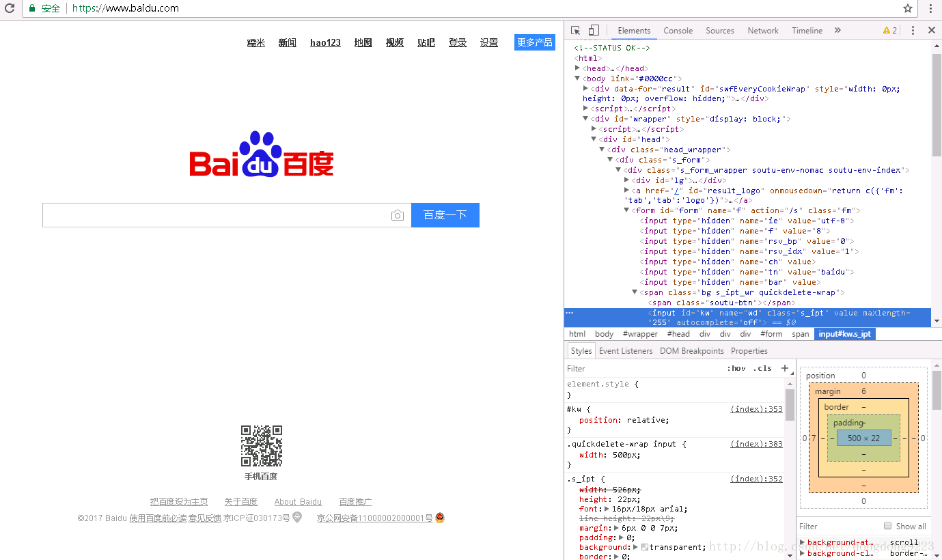Open the 视频 link

395,42
